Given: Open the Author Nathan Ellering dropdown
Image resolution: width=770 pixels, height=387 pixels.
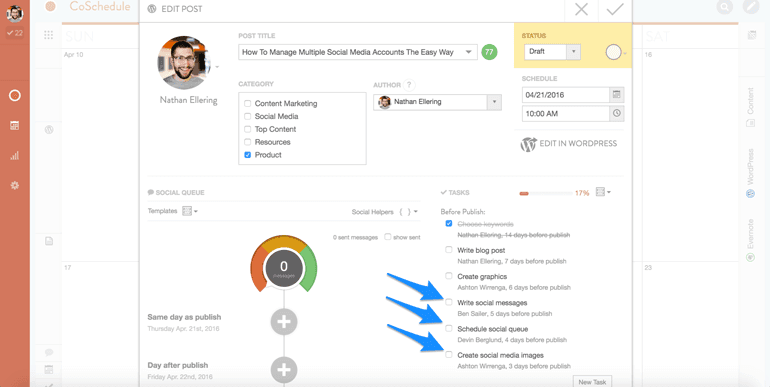Looking at the screenshot, I should (437, 102).
